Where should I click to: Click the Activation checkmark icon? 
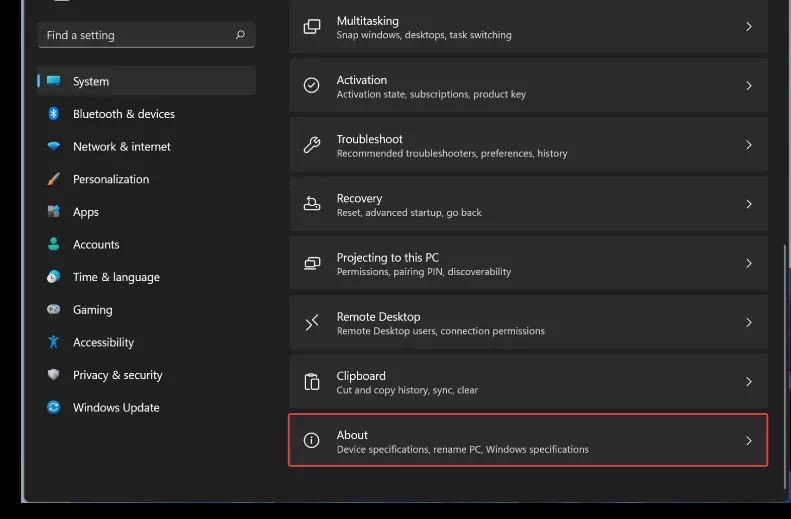(312, 85)
